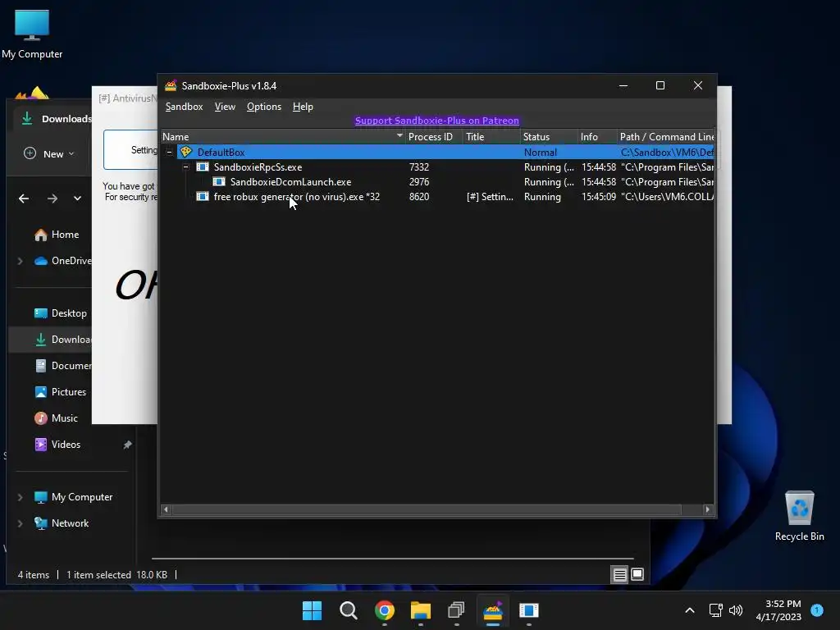Open Google Chrome from the taskbar
Image resolution: width=840 pixels, height=630 pixels.
coord(385,610)
